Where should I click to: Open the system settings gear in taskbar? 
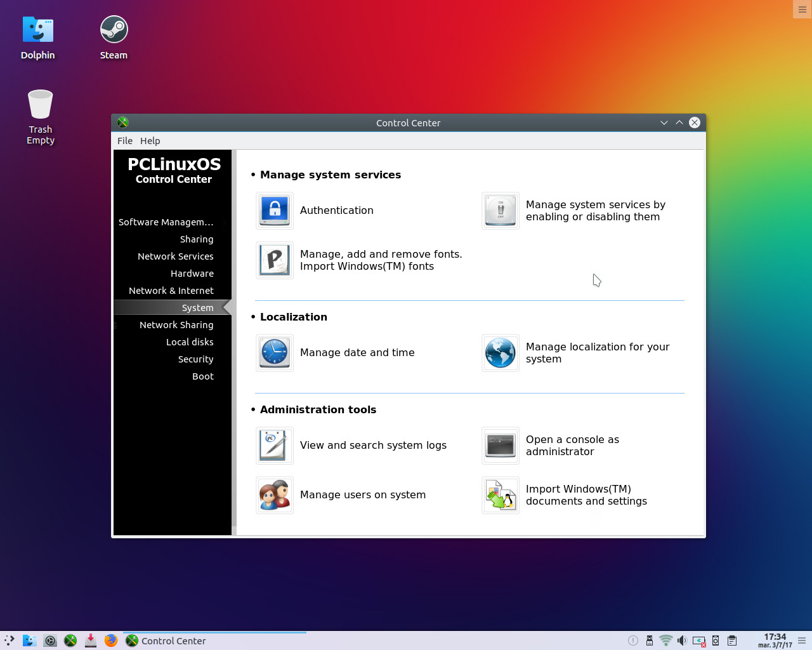[x=50, y=640]
